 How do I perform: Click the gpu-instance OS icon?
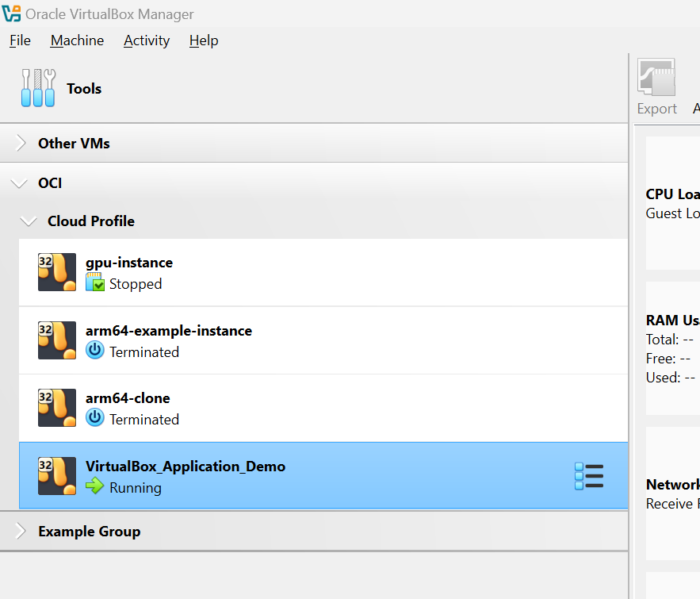point(57,272)
